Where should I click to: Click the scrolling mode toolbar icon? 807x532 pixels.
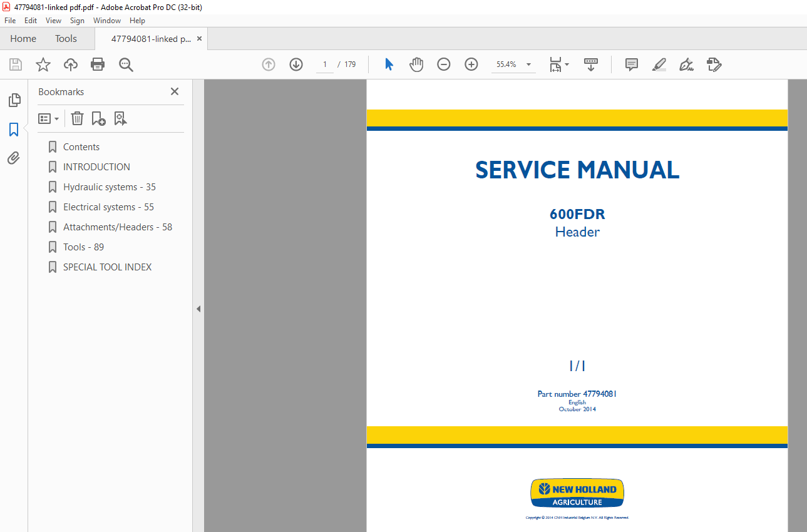(x=591, y=64)
